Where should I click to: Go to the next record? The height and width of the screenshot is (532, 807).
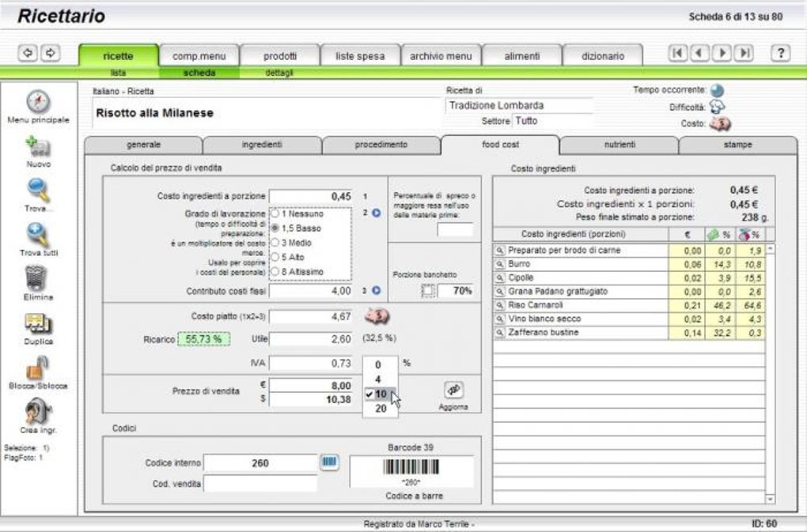pos(722,53)
